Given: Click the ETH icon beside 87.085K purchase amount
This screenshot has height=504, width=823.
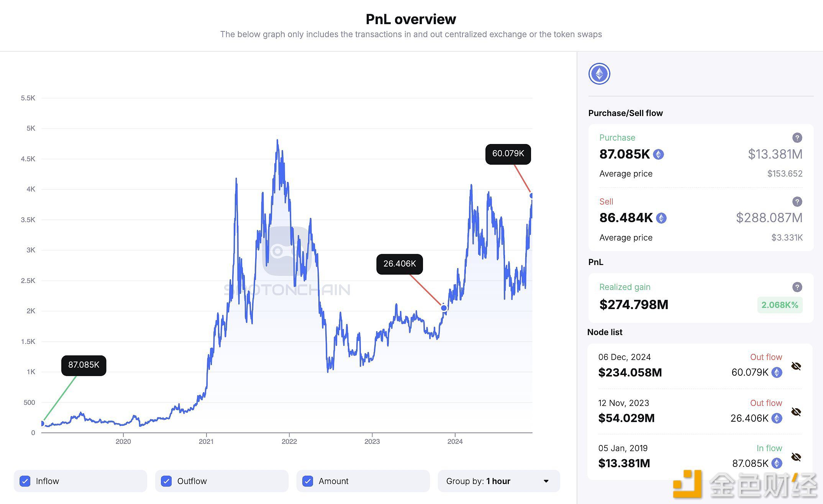Looking at the screenshot, I should (658, 154).
